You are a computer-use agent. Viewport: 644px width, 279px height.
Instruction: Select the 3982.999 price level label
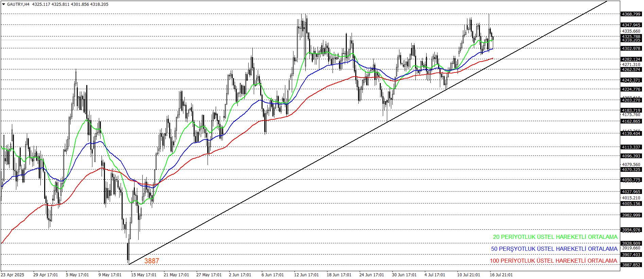[631, 215]
